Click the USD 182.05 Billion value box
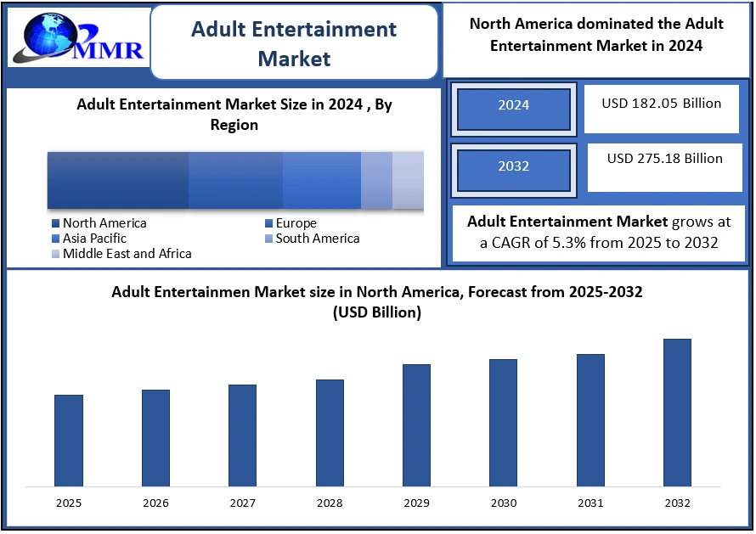The height and width of the screenshot is (534, 756). tap(661, 108)
